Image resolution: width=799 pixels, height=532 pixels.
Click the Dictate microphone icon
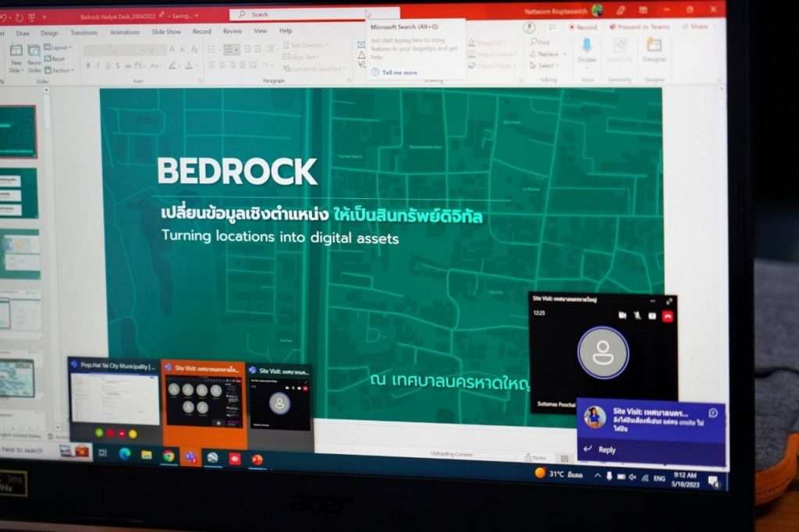[587, 44]
